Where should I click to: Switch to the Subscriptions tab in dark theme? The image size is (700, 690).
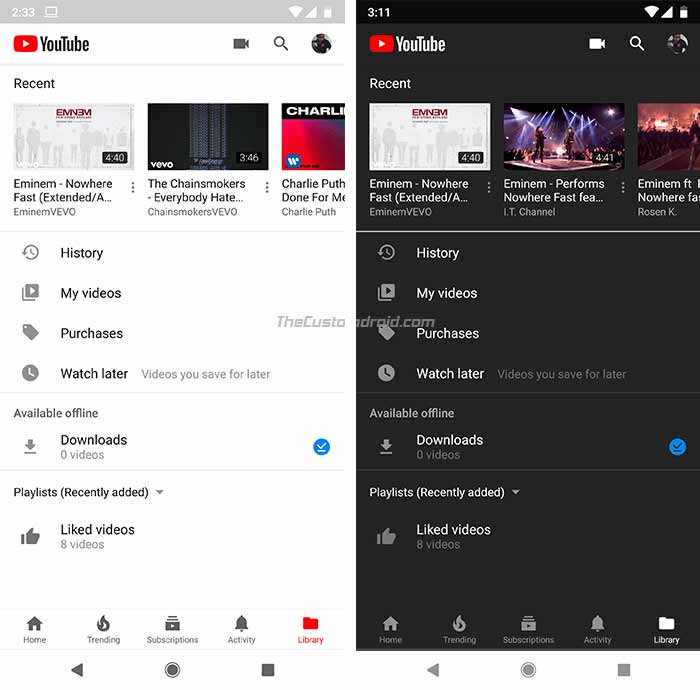tap(528, 629)
